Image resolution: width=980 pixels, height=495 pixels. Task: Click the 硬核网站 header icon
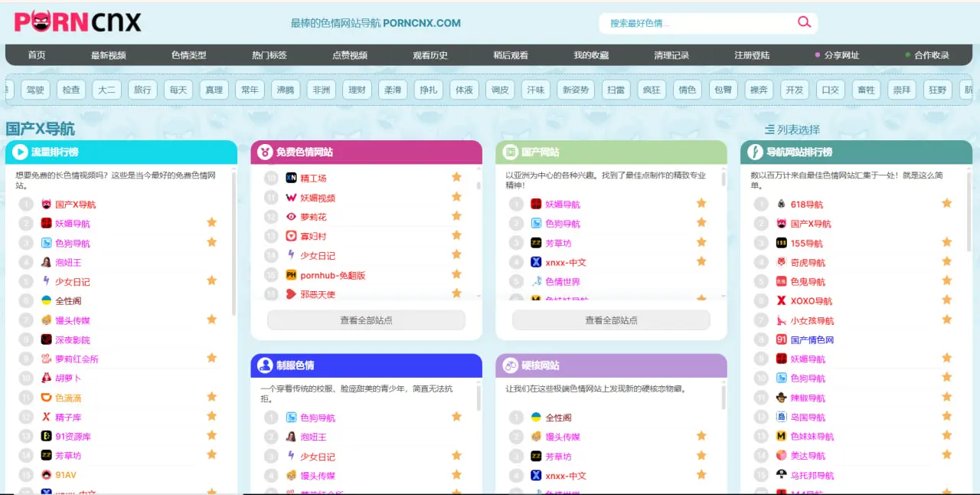tap(510, 366)
